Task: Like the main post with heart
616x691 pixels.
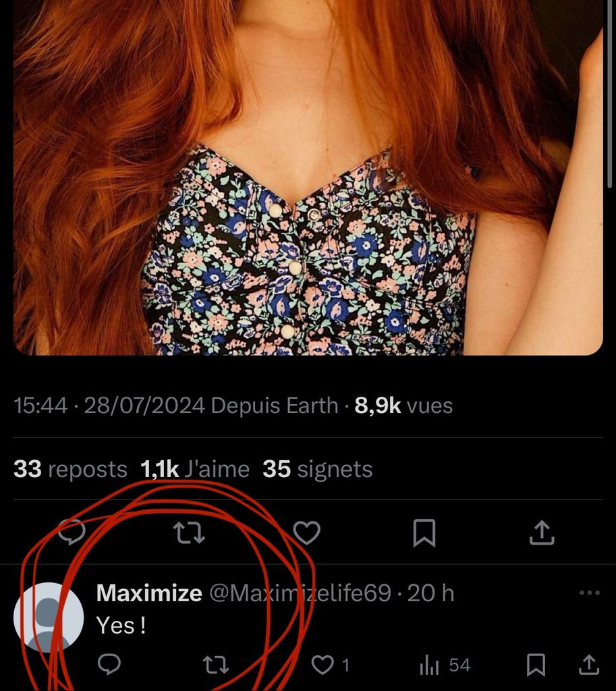Action: [307, 533]
